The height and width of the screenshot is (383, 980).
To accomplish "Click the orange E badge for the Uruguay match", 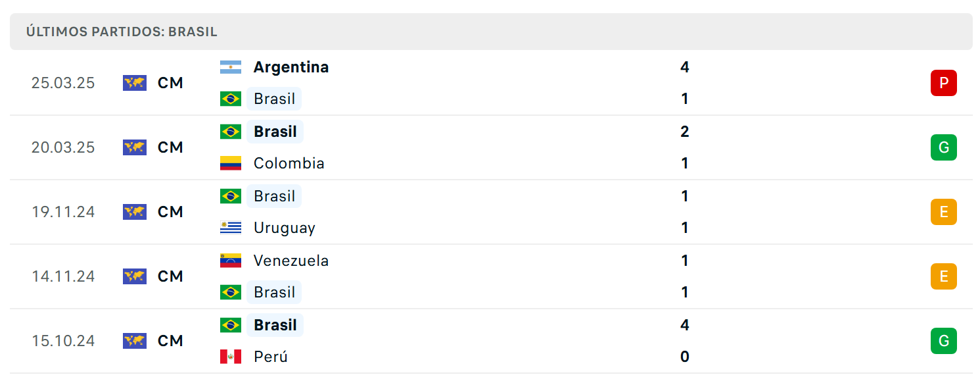I will pyautogui.click(x=944, y=212).
